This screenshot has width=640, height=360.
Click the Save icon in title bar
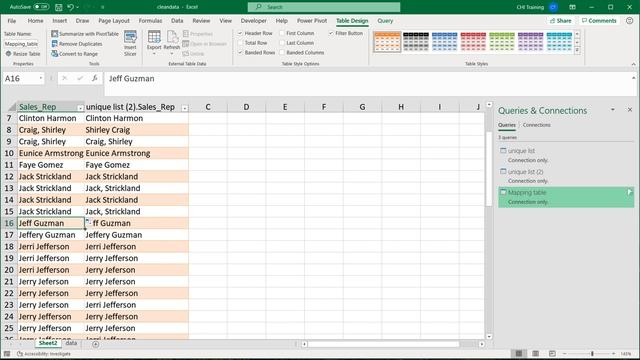[58, 7]
